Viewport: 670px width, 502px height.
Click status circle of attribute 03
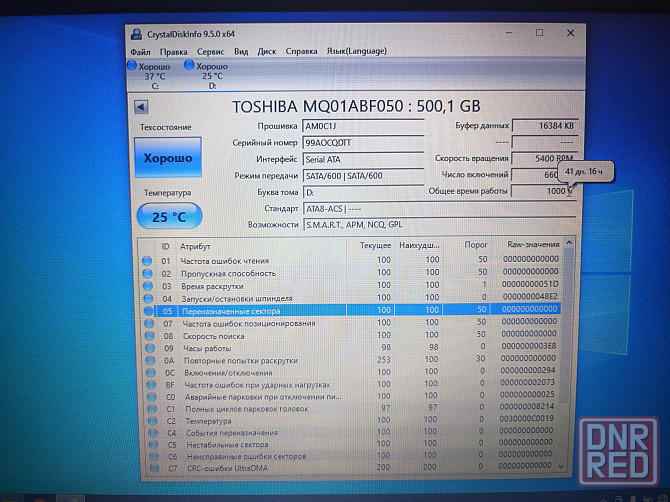pos(148,286)
